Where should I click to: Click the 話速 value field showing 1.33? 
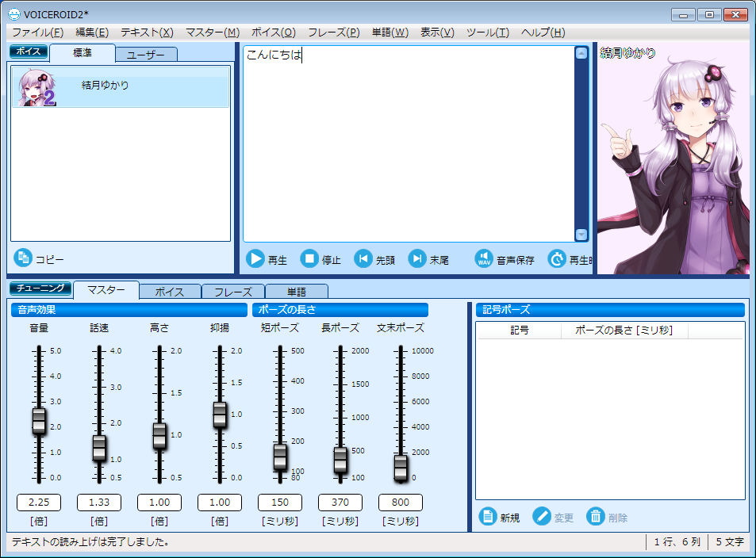pyautogui.click(x=99, y=502)
